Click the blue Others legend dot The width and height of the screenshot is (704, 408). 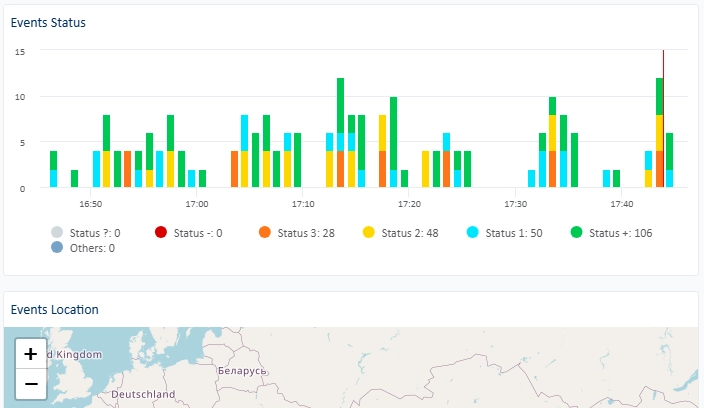tap(57, 247)
